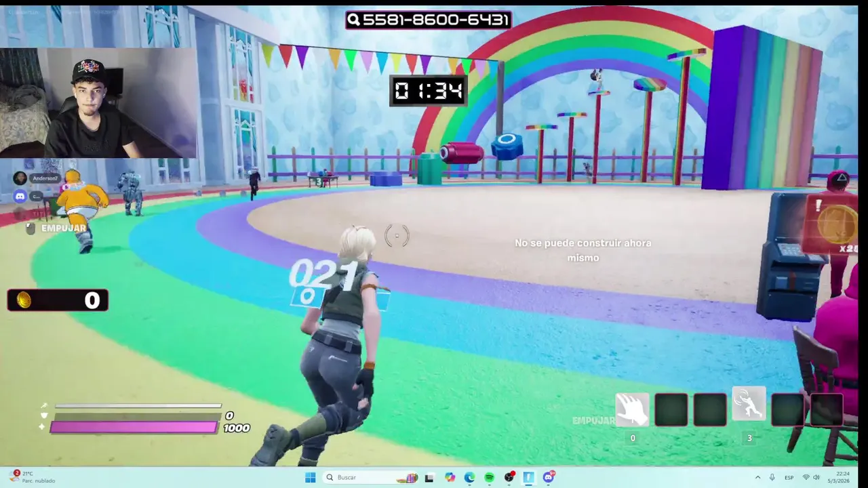The width and height of the screenshot is (868, 488).
Task: Click the ESP language indicator
Action: [x=789, y=477]
